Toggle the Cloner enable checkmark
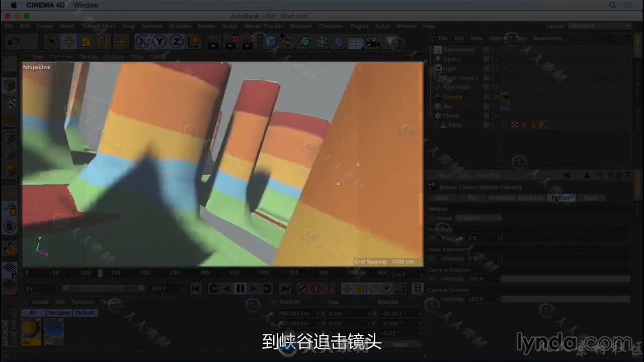 [497, 116]
